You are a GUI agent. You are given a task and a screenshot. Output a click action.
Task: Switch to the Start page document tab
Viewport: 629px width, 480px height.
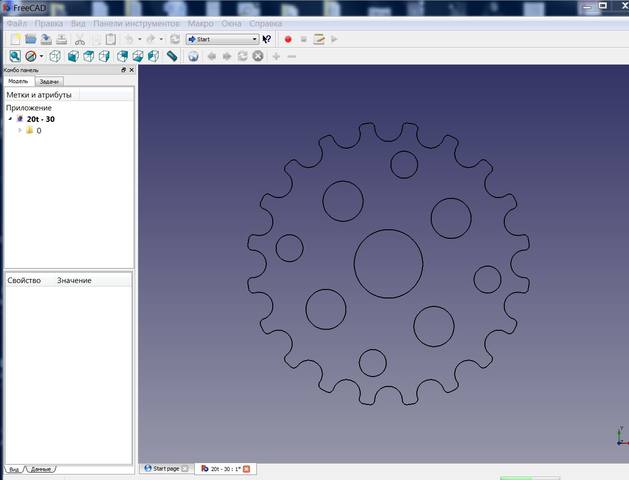(166, 468)
